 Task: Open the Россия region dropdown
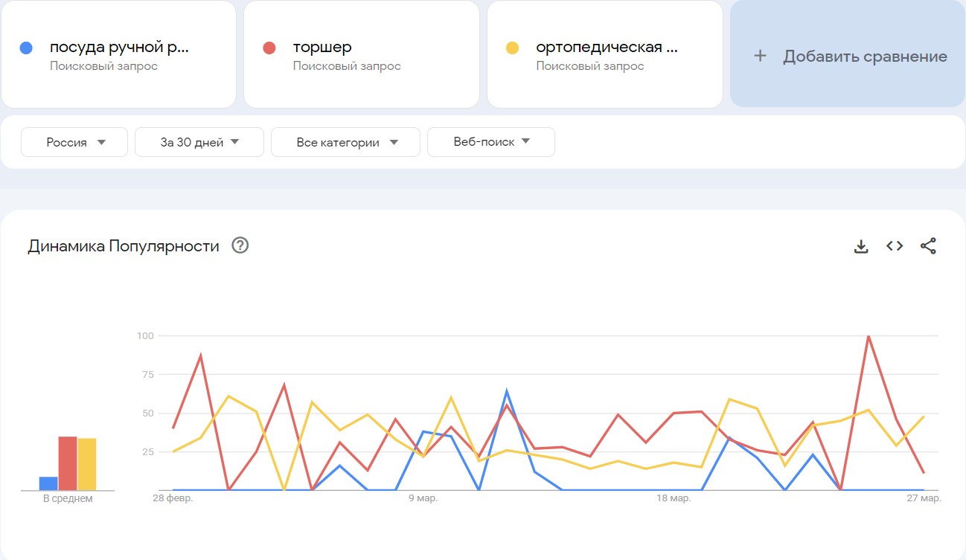point(74,142)
